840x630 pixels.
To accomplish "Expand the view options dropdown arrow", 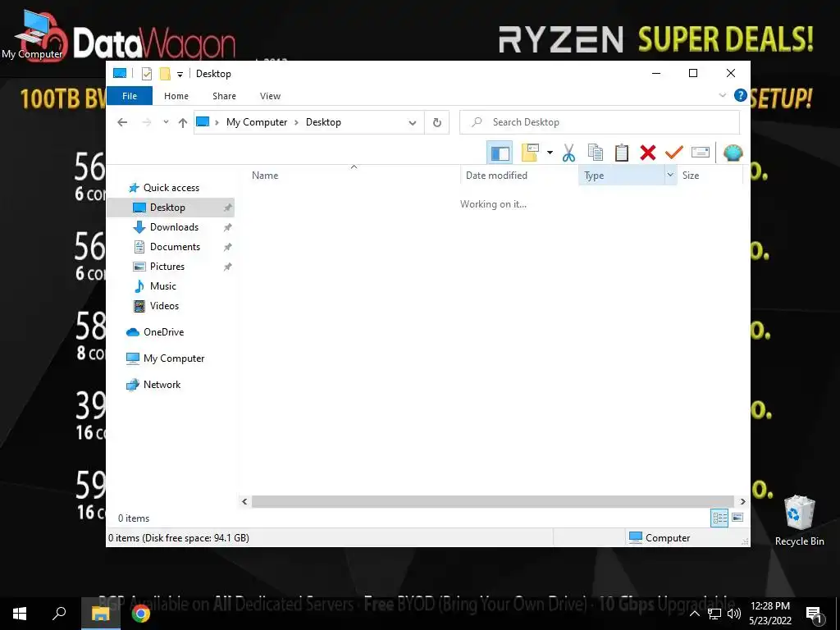I will 550,153.
